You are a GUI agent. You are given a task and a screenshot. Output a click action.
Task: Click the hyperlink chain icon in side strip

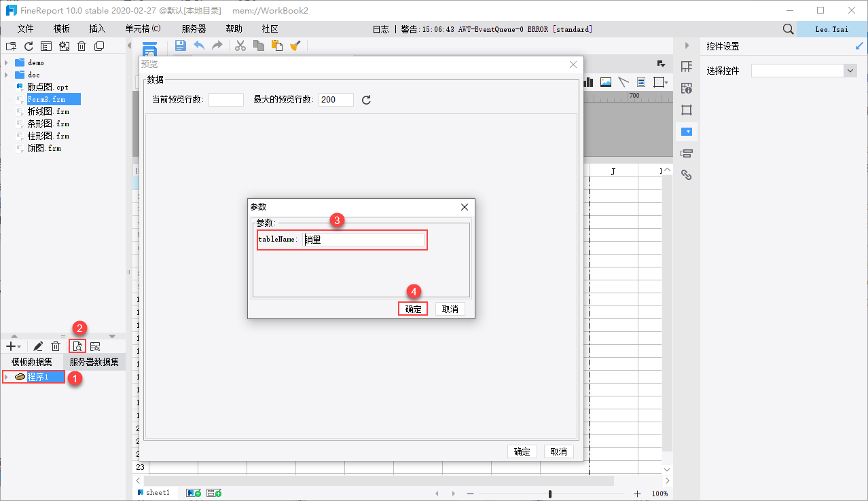coord(687,175)
